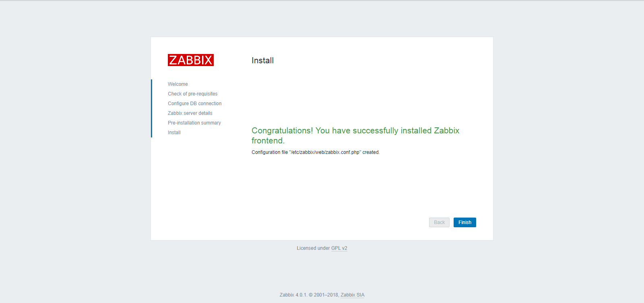Viewport: 644px width, 303px height.
Task: Select the Pre-installation summary step
Action: [x=194, y=123]
